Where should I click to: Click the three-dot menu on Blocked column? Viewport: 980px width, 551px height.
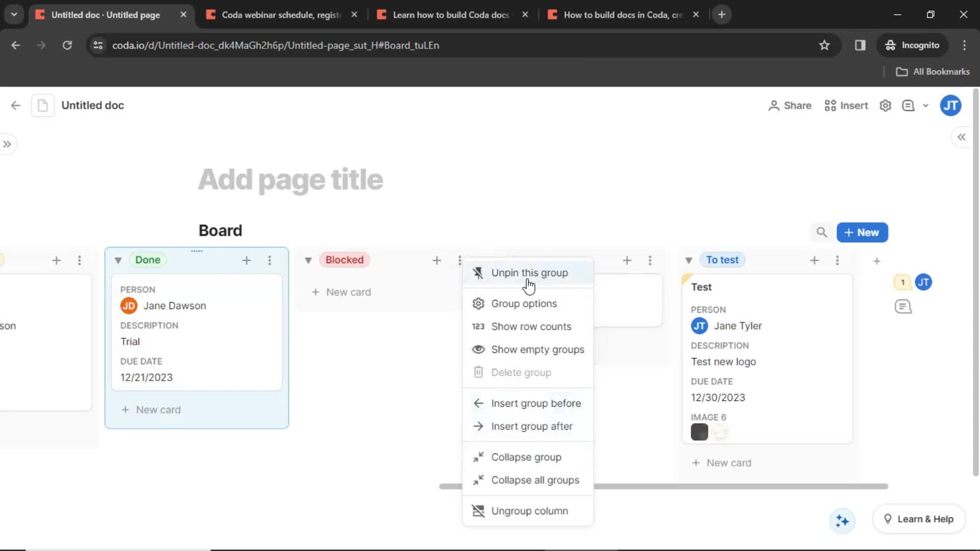coord(460,260)
